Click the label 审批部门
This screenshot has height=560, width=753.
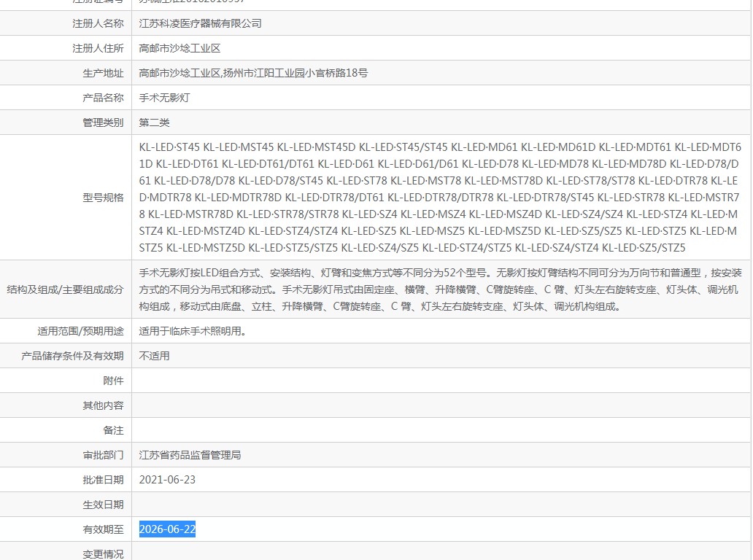[x=103, y=456]
